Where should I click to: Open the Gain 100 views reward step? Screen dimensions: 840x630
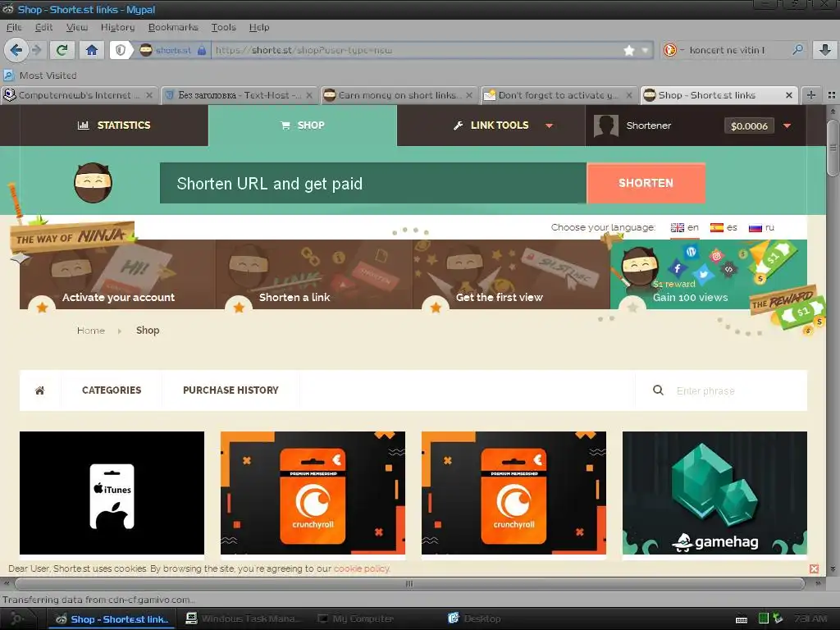708,274
